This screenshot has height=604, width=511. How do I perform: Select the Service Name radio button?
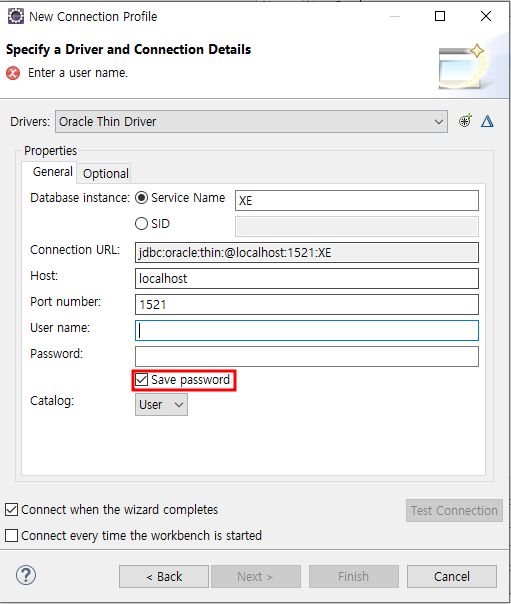tap(141, 198)
